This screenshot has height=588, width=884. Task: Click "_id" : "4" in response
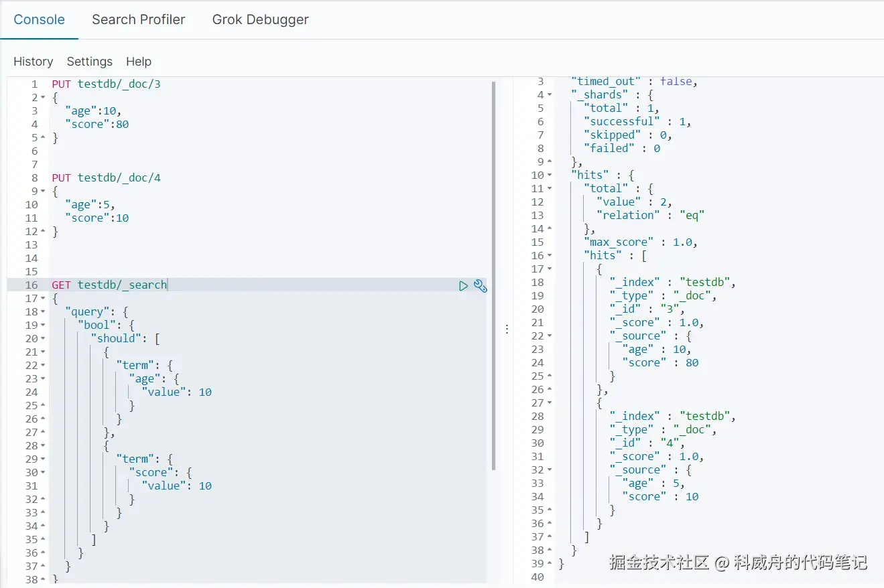coord(647,443)
